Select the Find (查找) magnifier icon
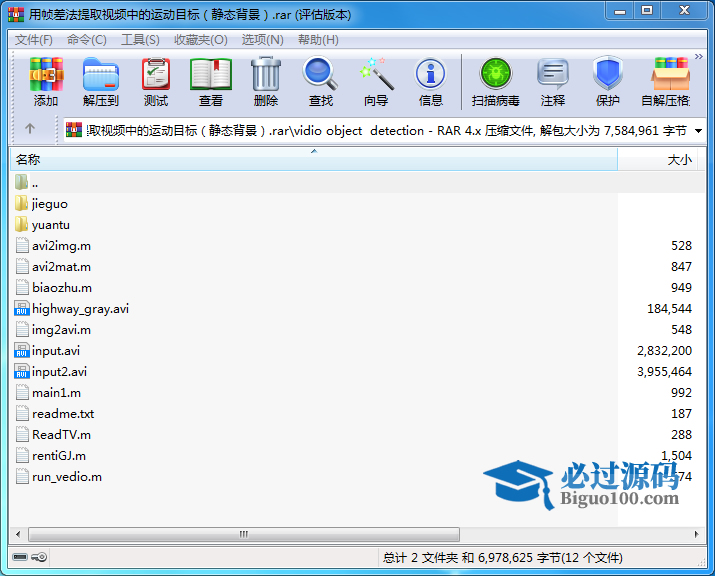715x576 pixels. (321, 81)
